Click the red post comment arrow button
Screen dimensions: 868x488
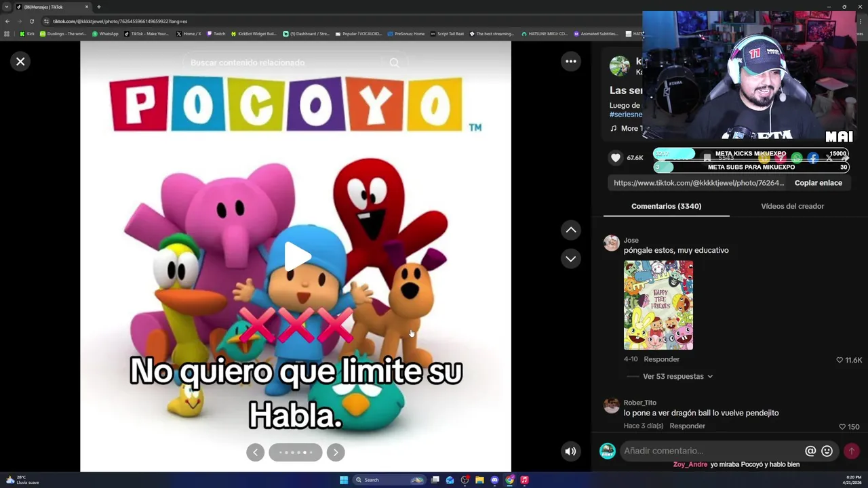click(x=851, y=451)
